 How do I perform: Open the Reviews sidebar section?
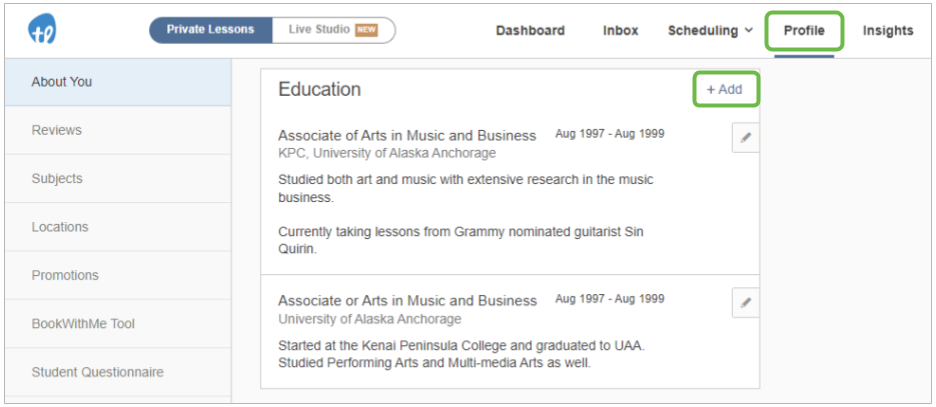coord(118,130)
